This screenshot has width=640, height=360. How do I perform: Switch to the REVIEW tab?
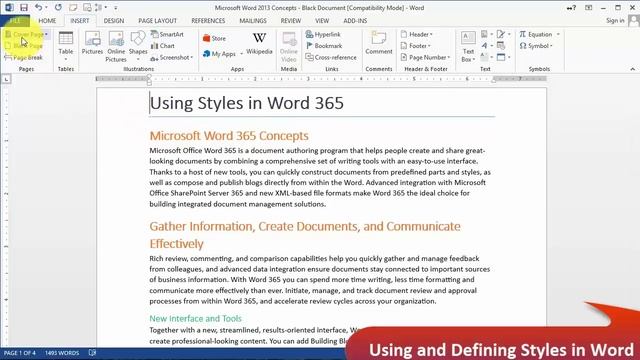click(291, 21)
